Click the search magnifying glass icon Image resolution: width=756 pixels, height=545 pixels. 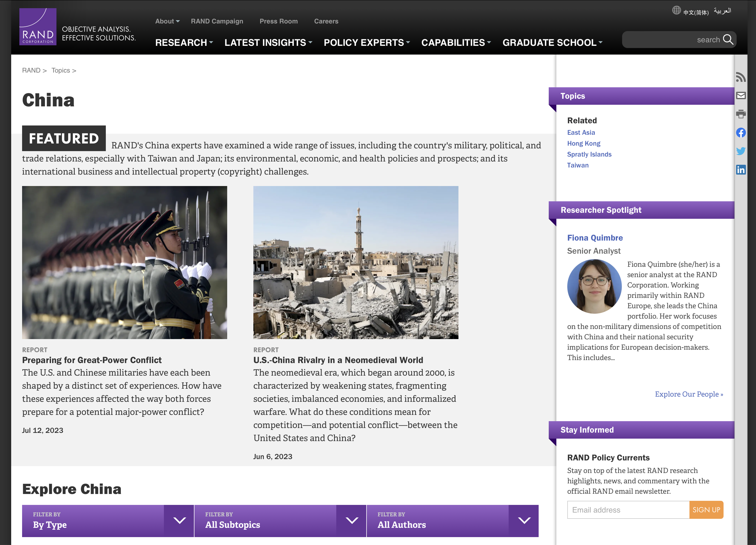coord(728,40)
